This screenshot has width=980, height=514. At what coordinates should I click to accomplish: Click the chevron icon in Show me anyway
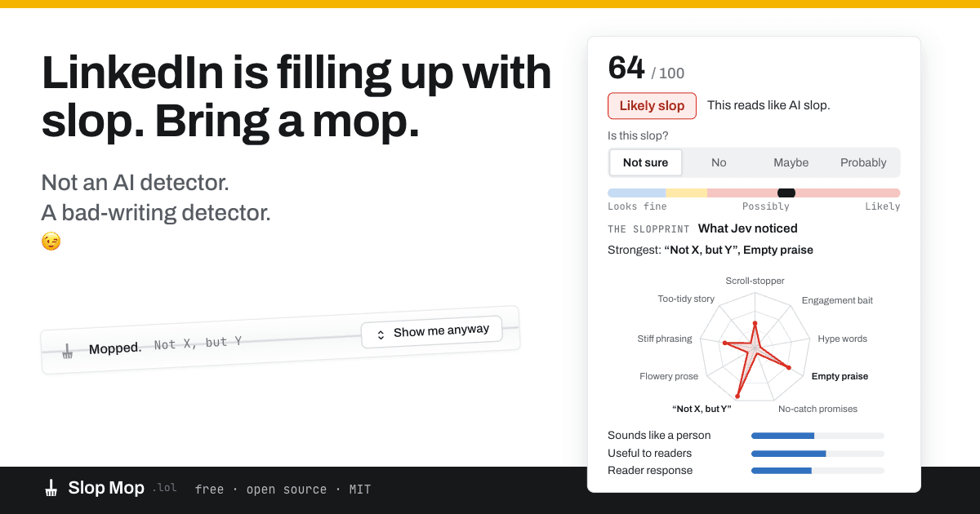pos(381,335)
